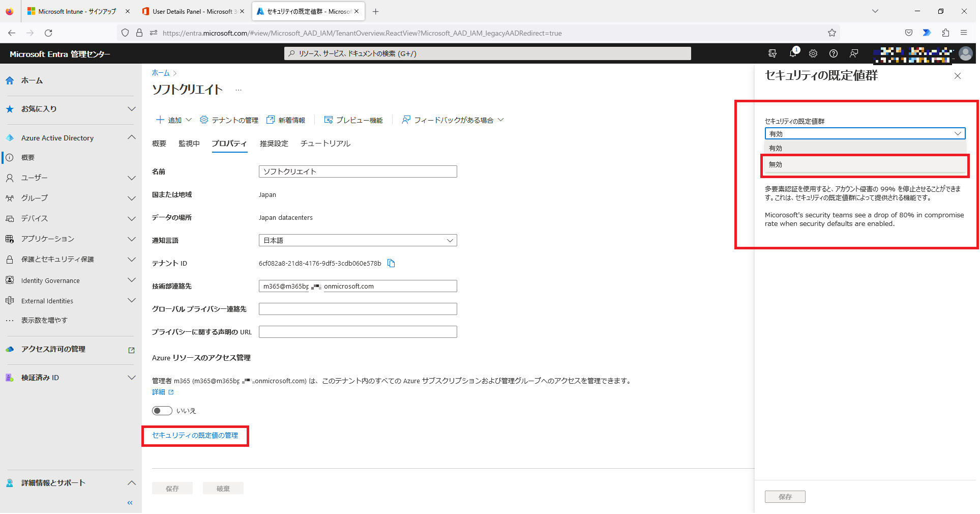Close the セキュリティの既定値群 panel
Viewport: 980px width, 514px height.
pyautogui.click(x=958, y=76)
